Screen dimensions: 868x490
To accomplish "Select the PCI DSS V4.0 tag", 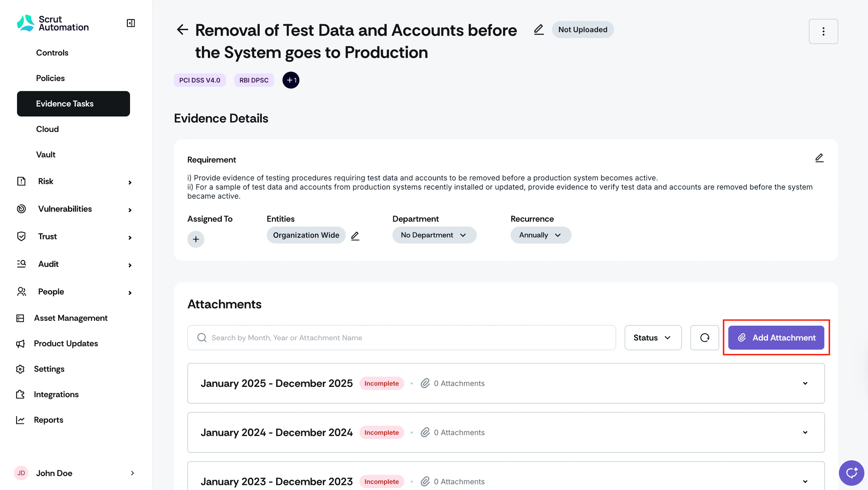I will tap(199, 80).
